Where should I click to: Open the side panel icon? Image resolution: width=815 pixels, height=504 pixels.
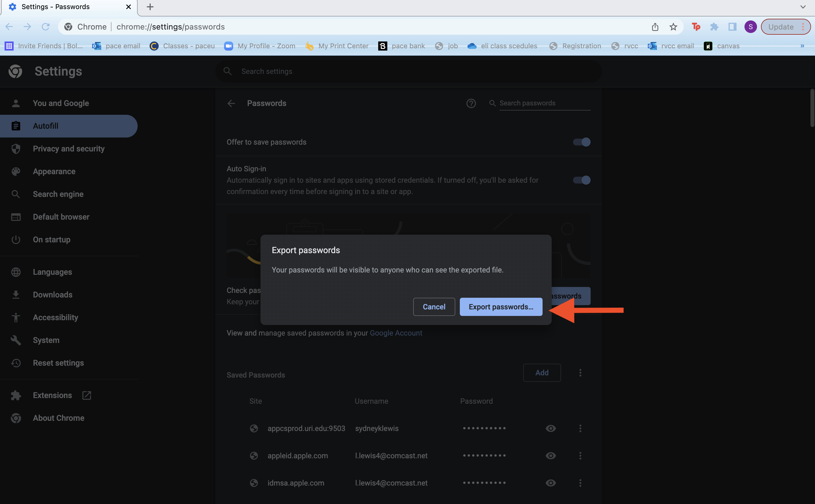(732, 27)
